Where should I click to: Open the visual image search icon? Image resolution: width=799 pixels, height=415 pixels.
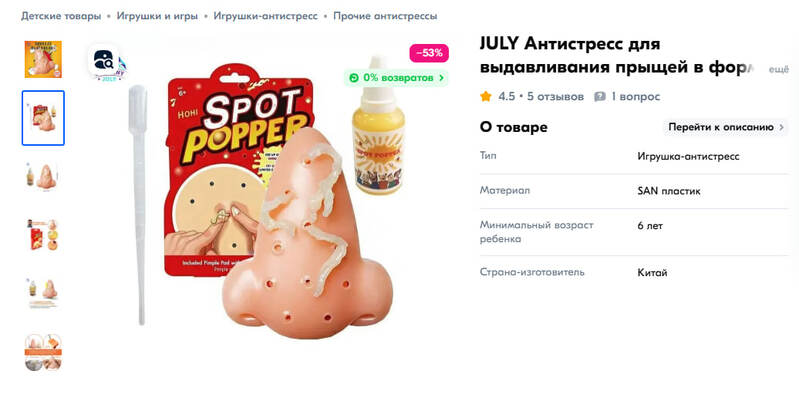click(x=103, y=61)
